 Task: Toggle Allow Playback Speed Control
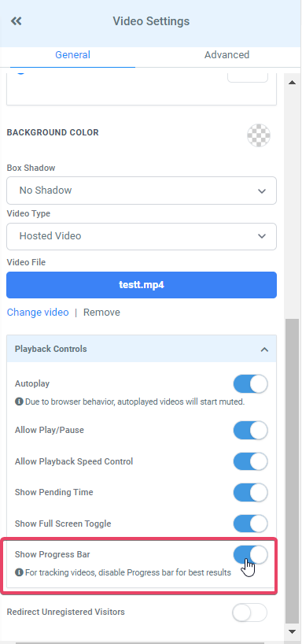point(250,461)
